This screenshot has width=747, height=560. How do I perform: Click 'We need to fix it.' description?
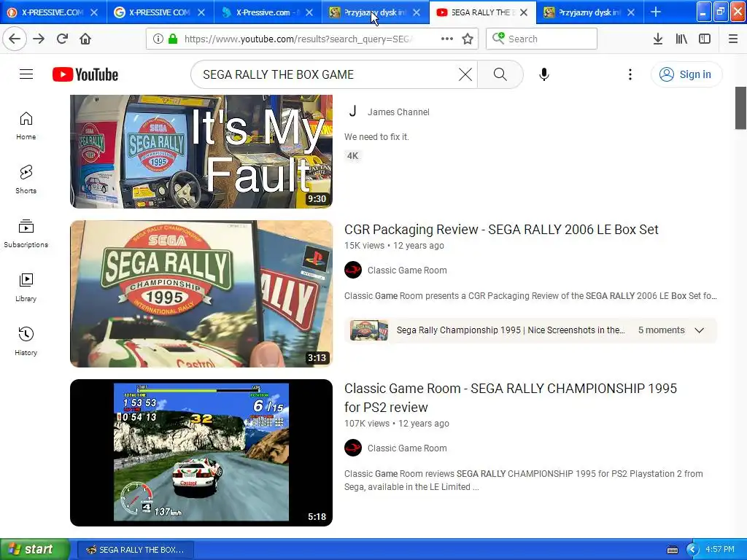(376, 137)
